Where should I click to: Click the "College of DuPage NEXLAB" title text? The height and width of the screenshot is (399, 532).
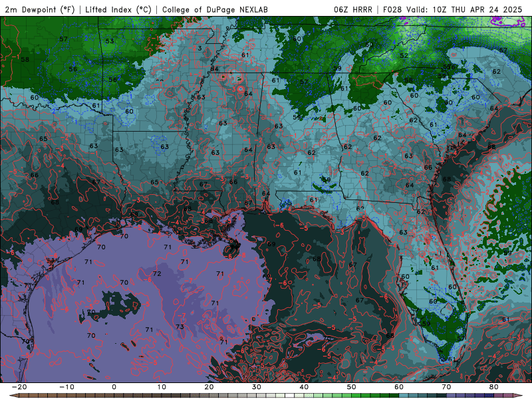coord(215,9)
